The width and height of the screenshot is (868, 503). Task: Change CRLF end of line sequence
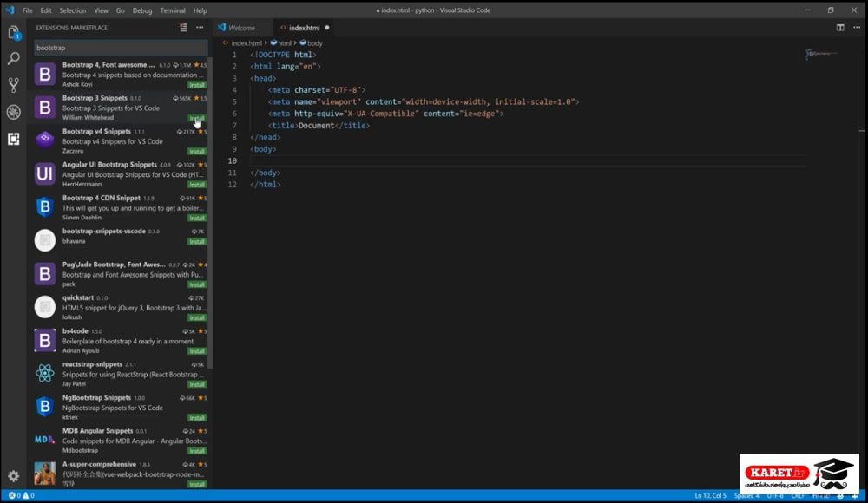[x=798, y=495]
